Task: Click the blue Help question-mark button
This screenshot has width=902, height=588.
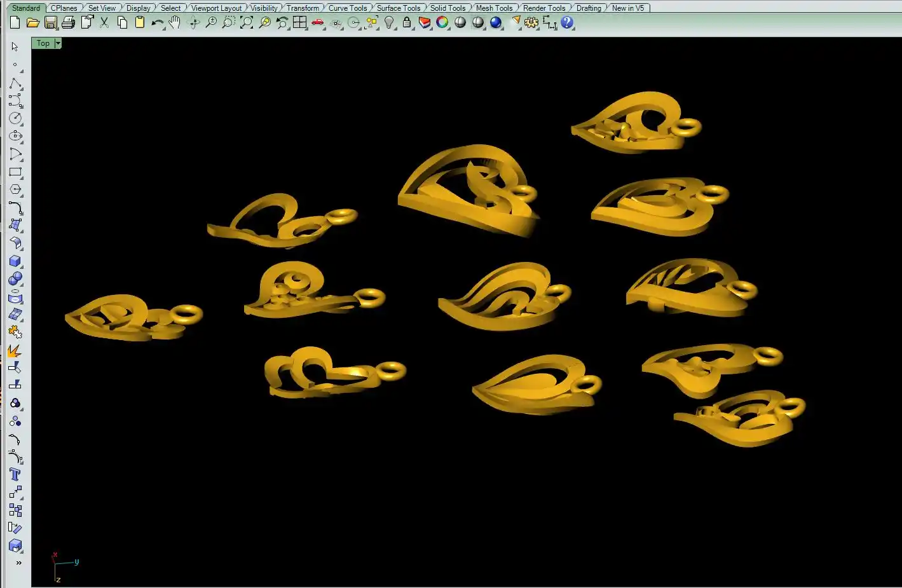Action: click(567, 23)
